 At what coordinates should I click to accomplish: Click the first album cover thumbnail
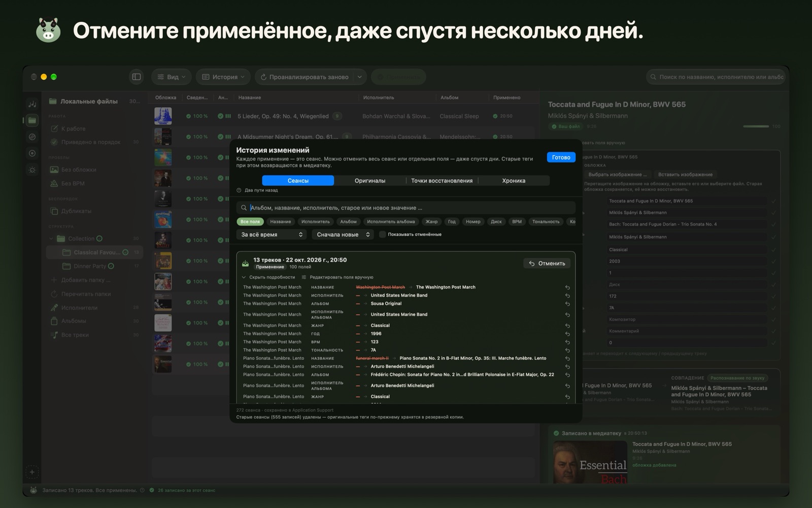[x=163, y=116]
